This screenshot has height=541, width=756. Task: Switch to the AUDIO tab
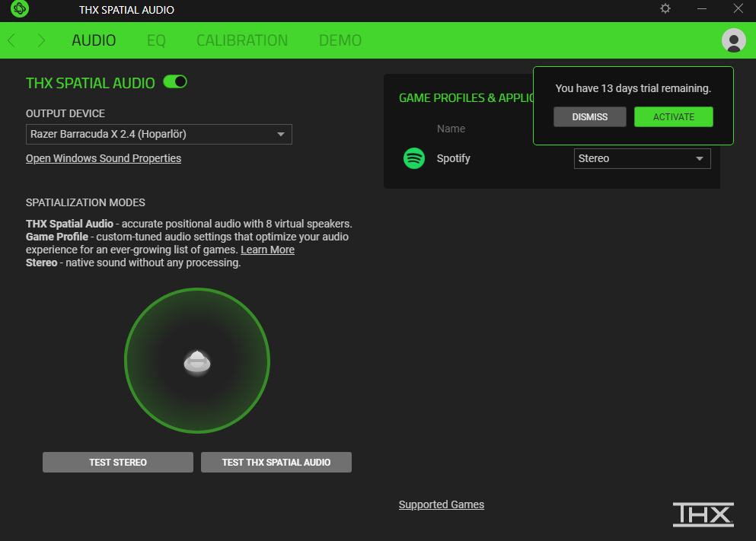point(94,40)
